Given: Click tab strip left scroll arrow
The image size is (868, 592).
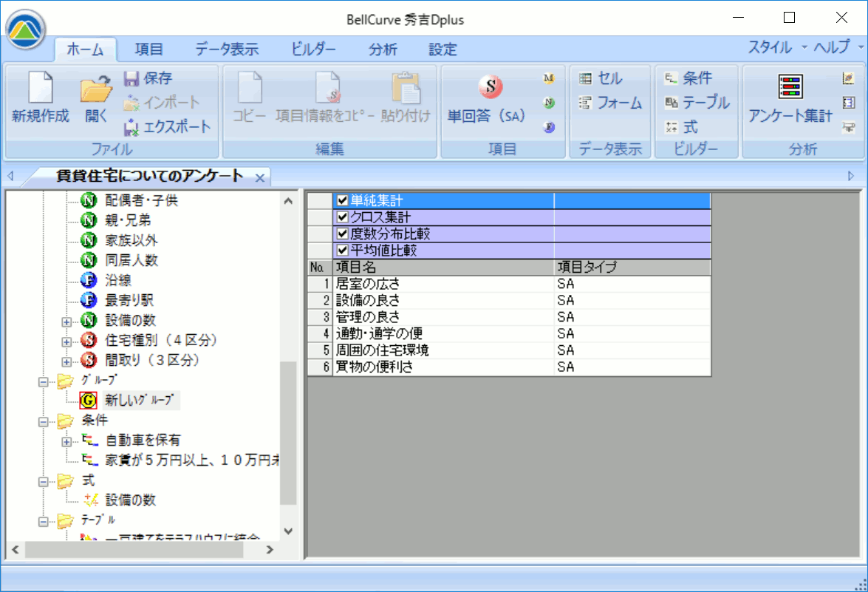Looking at the screenshot, I should tap(10, 176).
